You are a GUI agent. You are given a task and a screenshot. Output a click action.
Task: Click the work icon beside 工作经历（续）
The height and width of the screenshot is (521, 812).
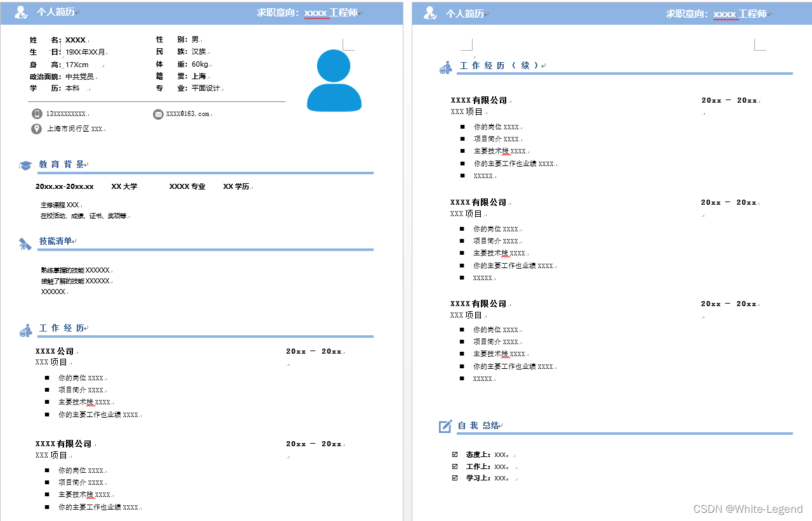click(x=446, y=67)
